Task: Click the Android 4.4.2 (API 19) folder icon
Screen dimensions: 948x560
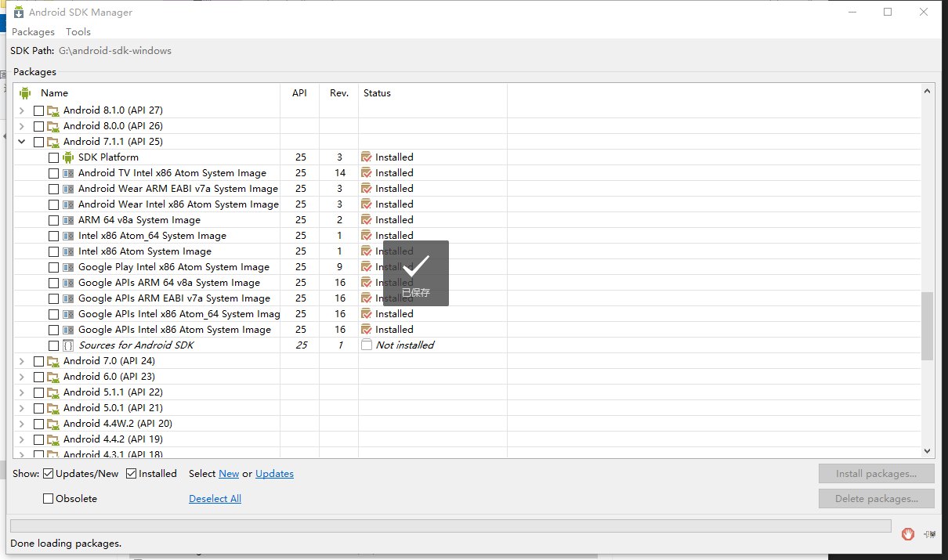Action: click(53, 439)
